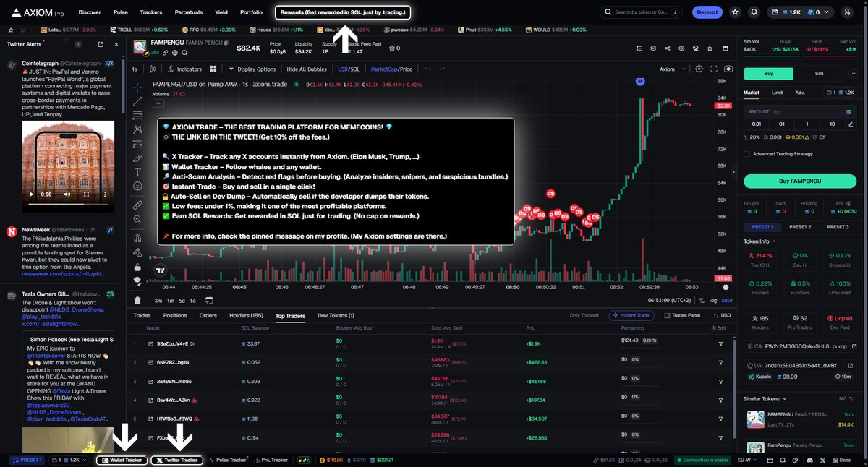
Task: Switch to Dev Tokens (1) tab
Action: click(336, 316)
